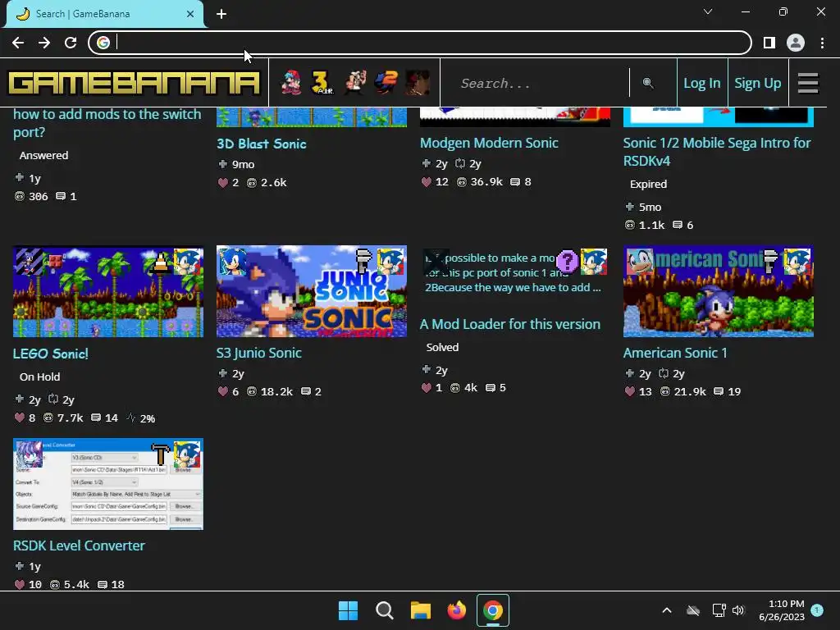
Task: Open the volume control in tray
Action: coord(738,610)
